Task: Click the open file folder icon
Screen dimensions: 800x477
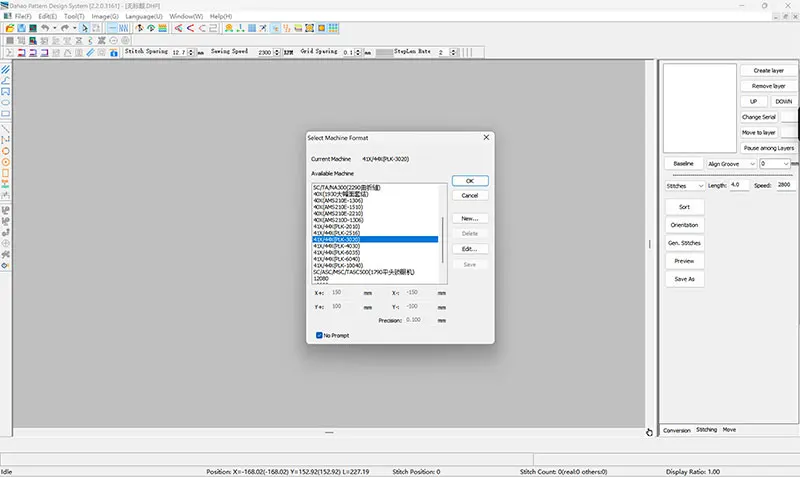Action: tap(10, 28)
